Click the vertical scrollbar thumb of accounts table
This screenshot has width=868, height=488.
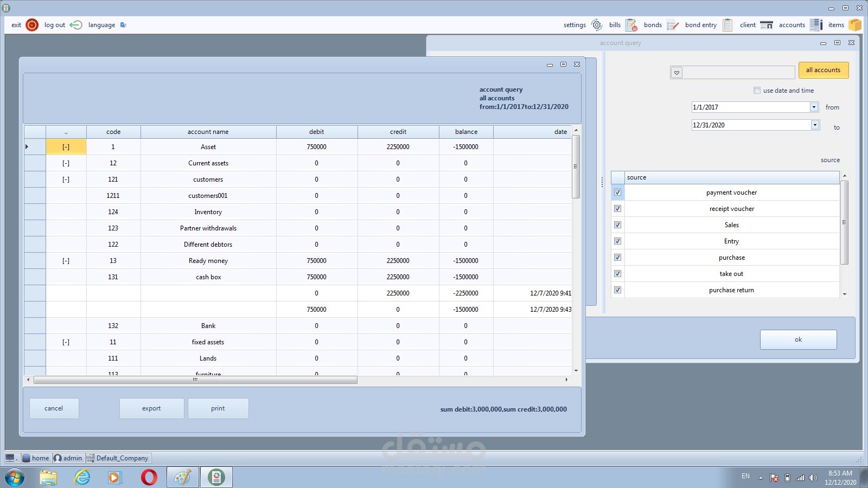pos(576,166)
